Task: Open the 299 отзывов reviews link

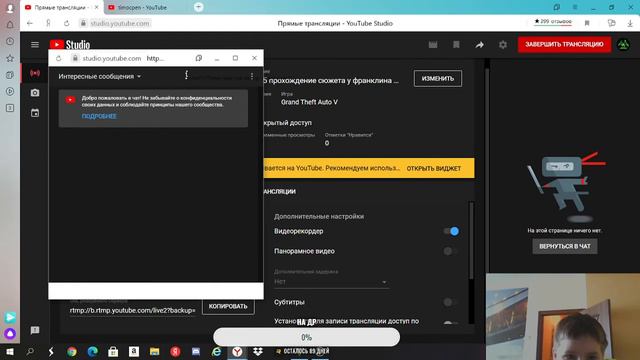Action: click(553, 21)
